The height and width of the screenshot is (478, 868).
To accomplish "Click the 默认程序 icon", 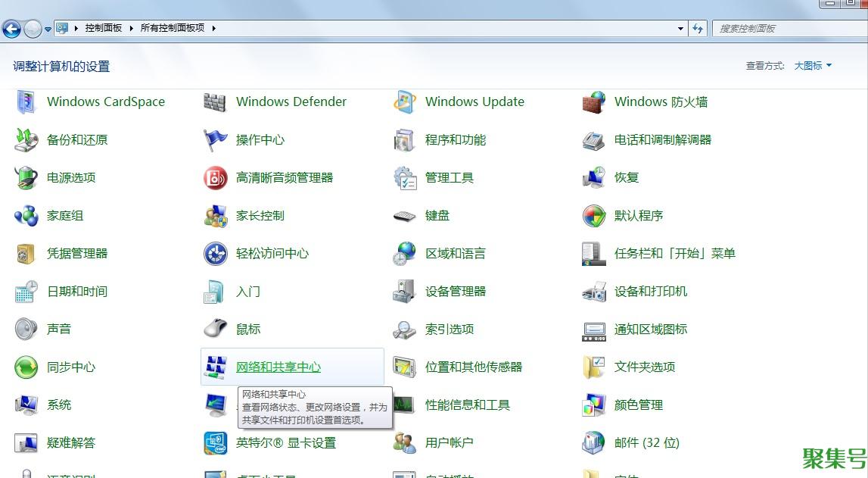I will (x=593, y=215).
